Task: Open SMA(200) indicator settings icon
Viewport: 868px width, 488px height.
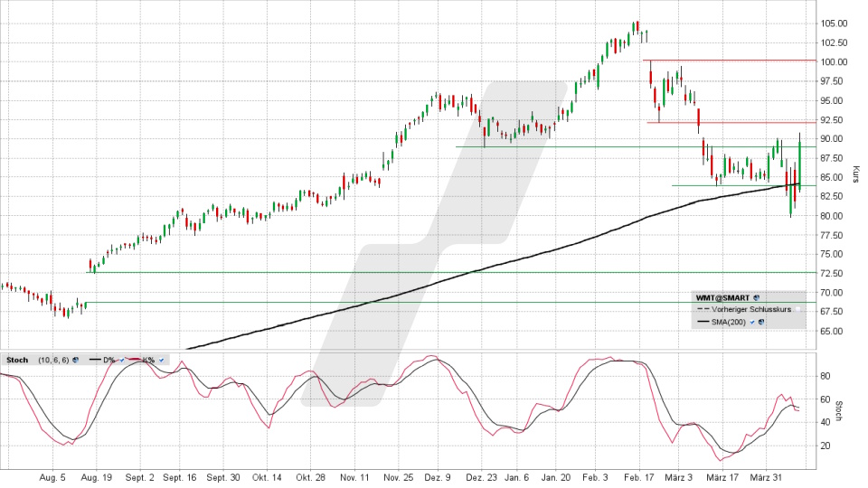Action: 761,322
